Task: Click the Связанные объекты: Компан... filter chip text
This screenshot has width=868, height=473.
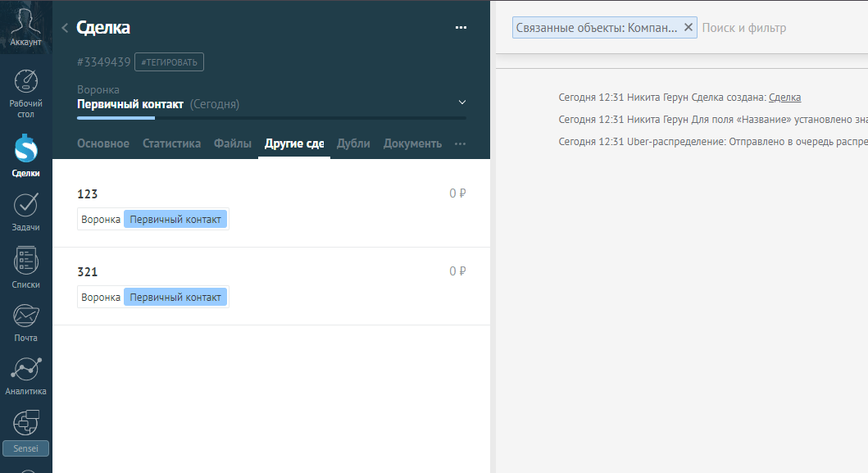Action: tap(596, 28)
